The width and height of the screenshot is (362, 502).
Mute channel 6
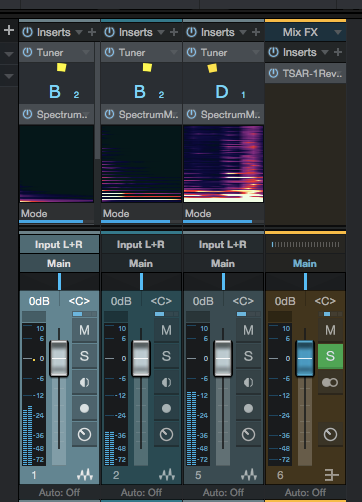(330, 330)
